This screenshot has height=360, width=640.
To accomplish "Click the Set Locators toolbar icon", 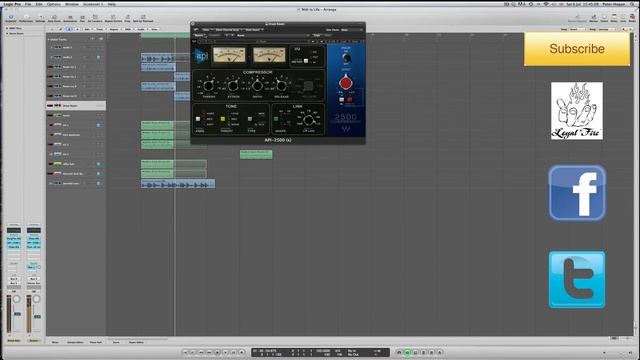I will [x=95, y=18].
